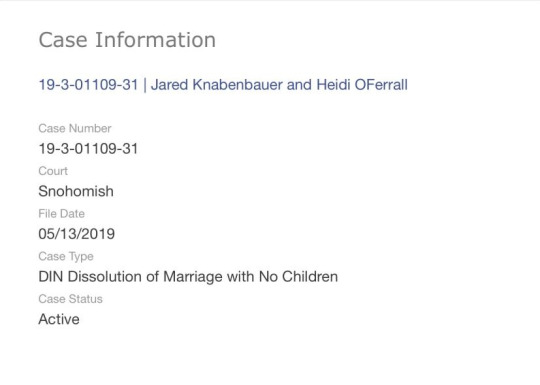Click the Active case status value
Screen dimensions: 540x385
click(x=59, y=319)
